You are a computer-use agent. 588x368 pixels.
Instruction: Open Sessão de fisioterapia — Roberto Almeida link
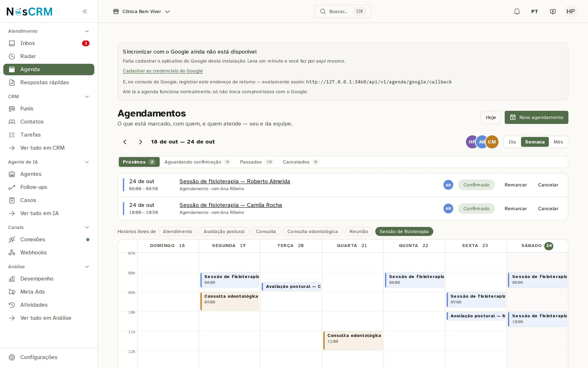pos(235,182)
